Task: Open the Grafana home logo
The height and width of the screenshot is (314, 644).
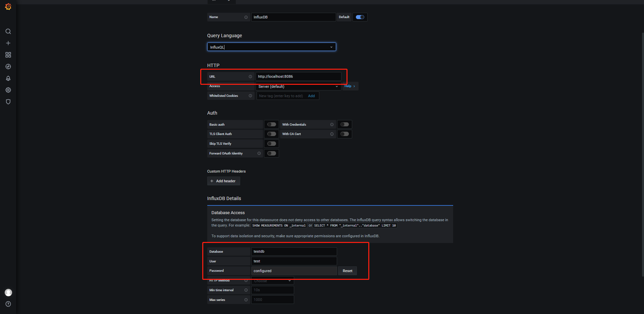Action: [x=8, y=7]
